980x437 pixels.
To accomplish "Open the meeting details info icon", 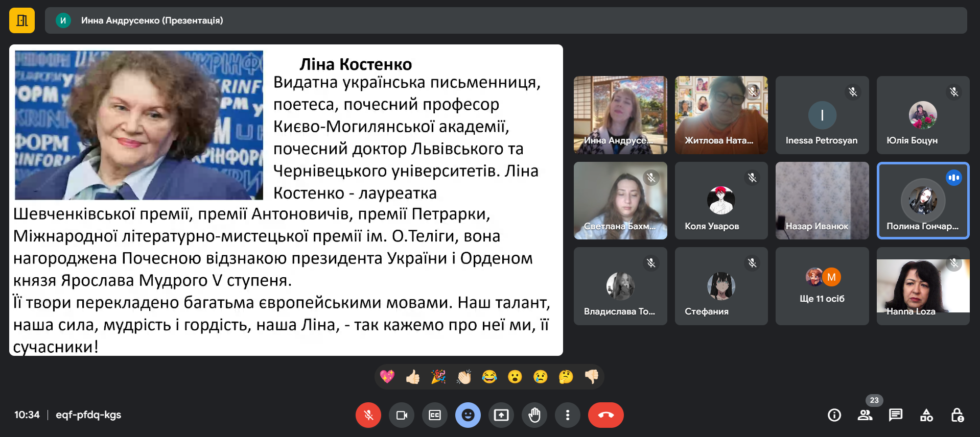I will pyautogui.click(x=834, y=415).
